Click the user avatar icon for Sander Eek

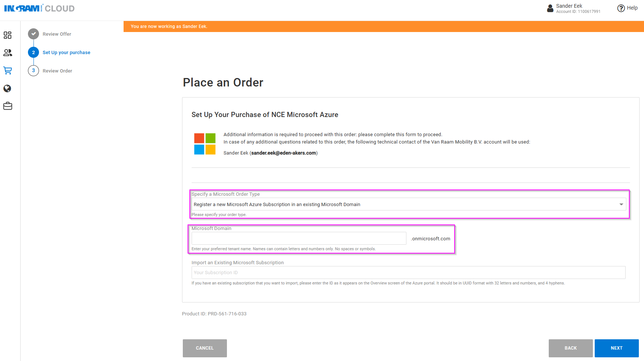pyautogui.click(x=550, y=8)
